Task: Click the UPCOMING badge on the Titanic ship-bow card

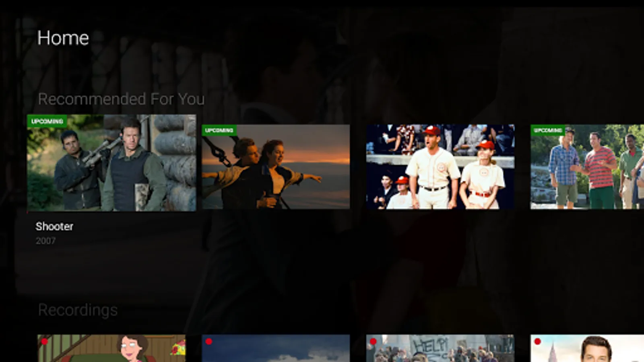Action: tap(219, 130)
